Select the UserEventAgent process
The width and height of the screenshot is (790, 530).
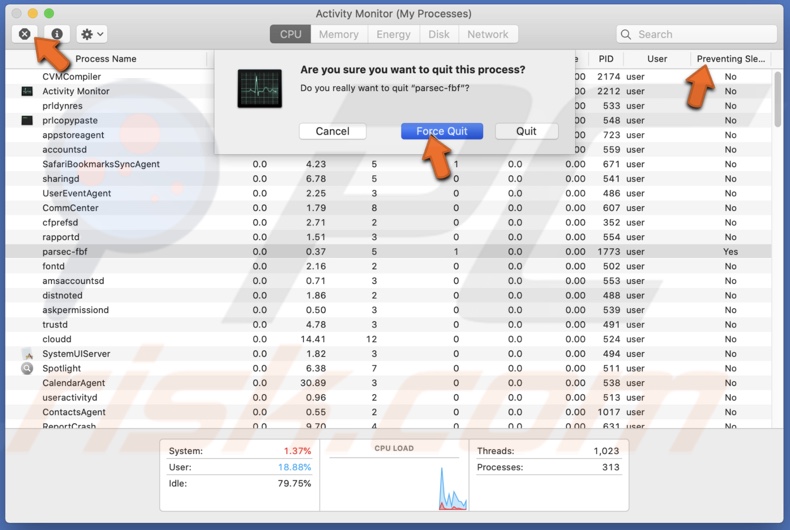[x=77, y=193]
